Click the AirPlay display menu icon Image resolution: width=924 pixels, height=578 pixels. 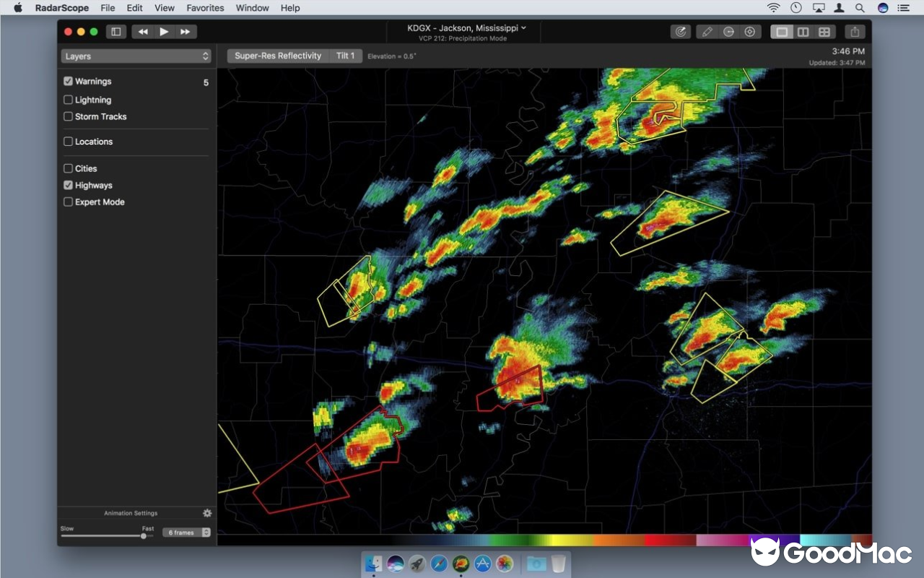click(x=819, y=8)
